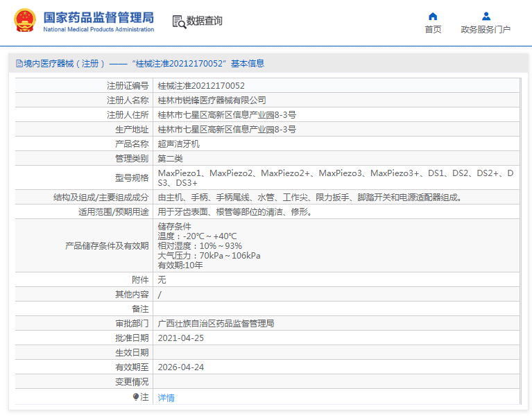Select registrant name 桂林市锐锋医疗器械有限公司
This screenshot has width=532, height=418.
pos(212,101)
